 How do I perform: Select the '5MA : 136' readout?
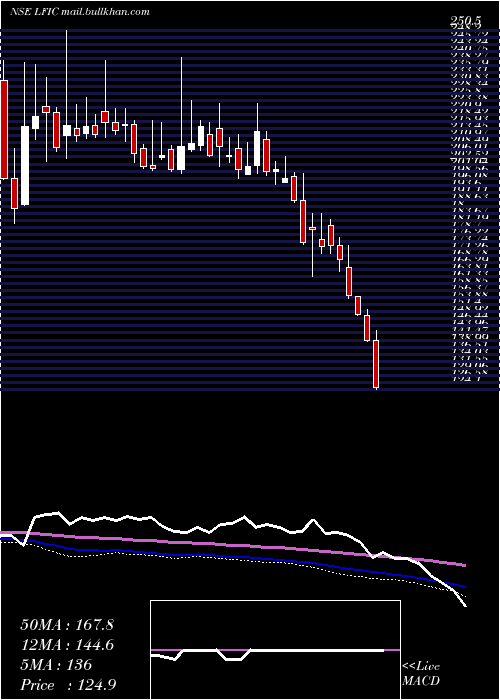pos(56,665)
